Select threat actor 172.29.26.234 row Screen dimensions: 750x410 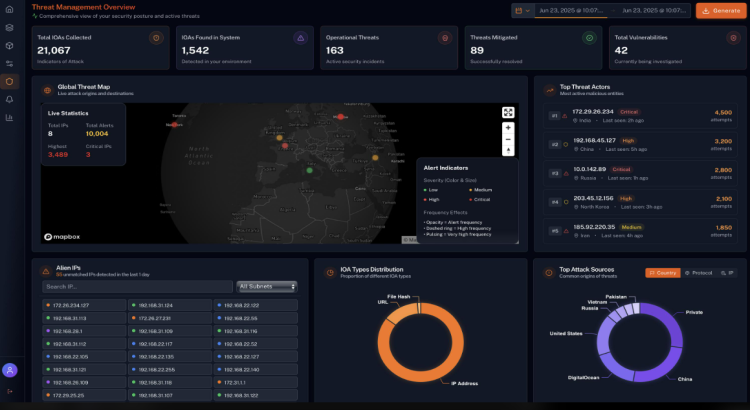click(640, 116)
